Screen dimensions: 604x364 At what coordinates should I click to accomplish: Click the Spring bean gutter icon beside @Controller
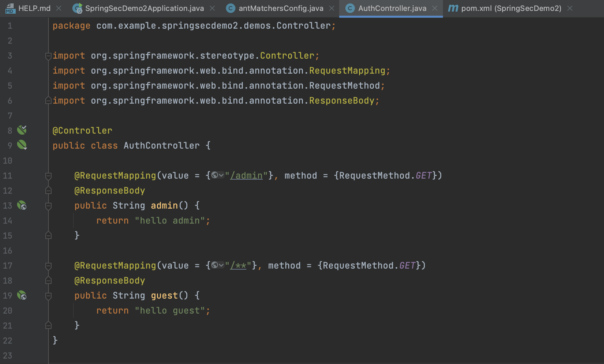(x=22, y=130)
